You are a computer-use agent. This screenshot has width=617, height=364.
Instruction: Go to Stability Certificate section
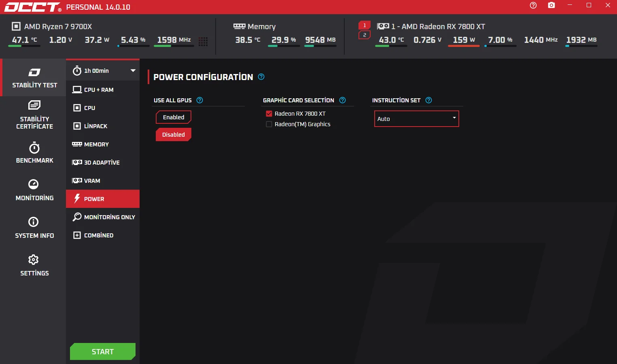(34, 115)
